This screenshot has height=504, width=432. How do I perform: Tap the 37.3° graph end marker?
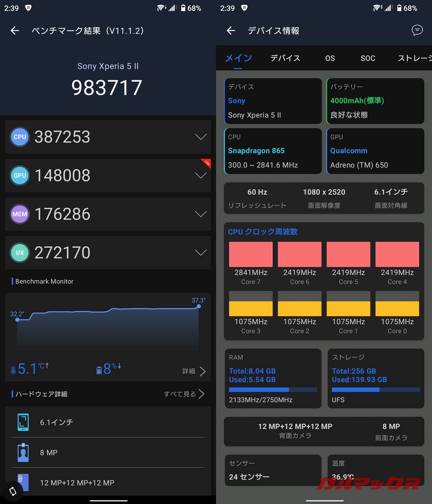pyautogui.click(x=199, y=306)
